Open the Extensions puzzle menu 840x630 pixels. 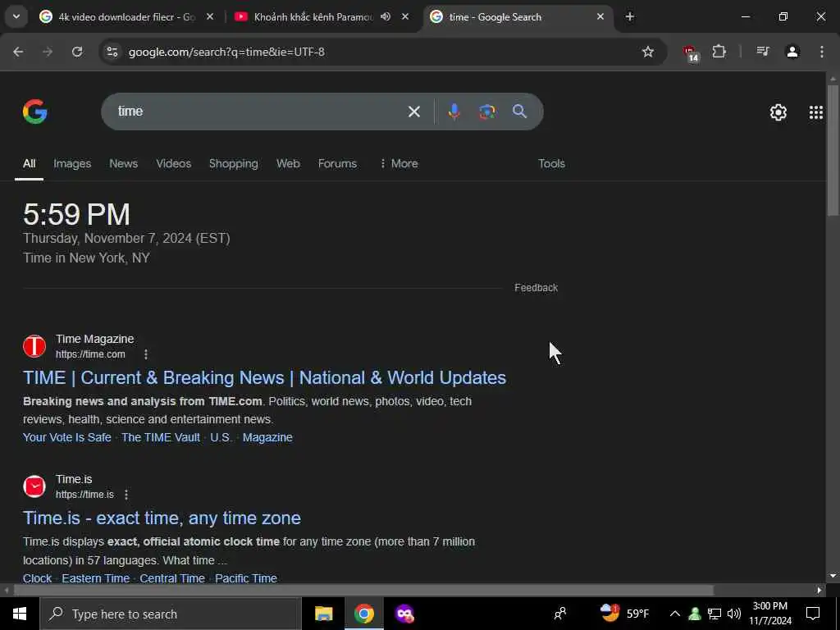click(x=719, y=52)
